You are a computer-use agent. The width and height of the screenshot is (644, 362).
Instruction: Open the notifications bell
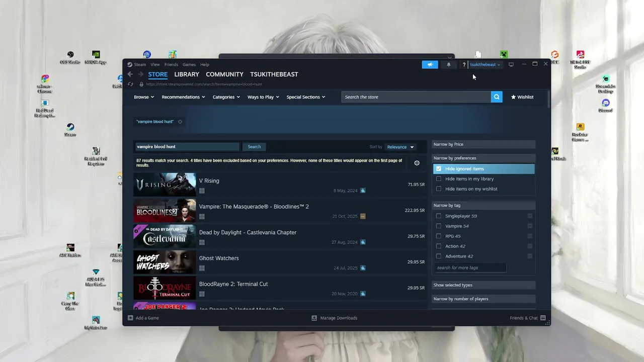click(449, 64)
